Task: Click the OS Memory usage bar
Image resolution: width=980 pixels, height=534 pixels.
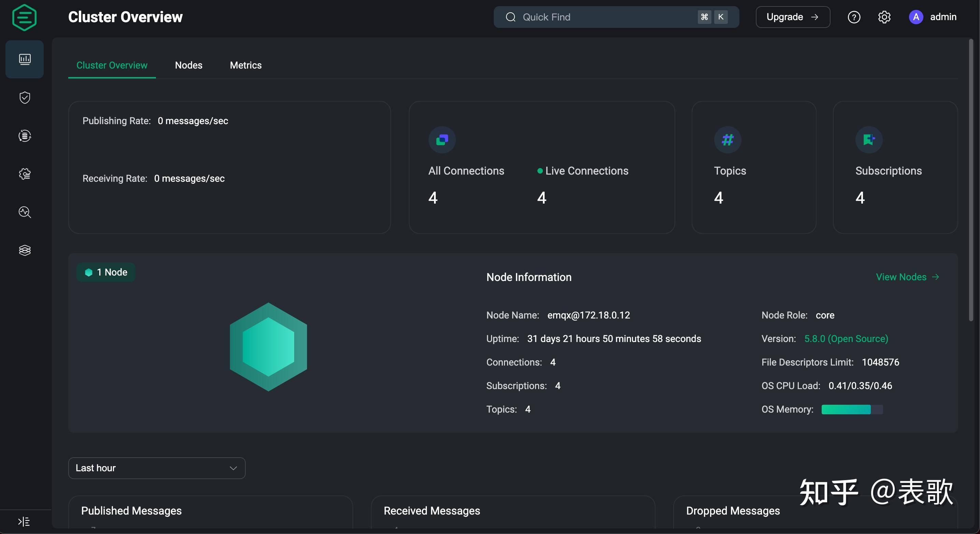Action: click(852, 409)
